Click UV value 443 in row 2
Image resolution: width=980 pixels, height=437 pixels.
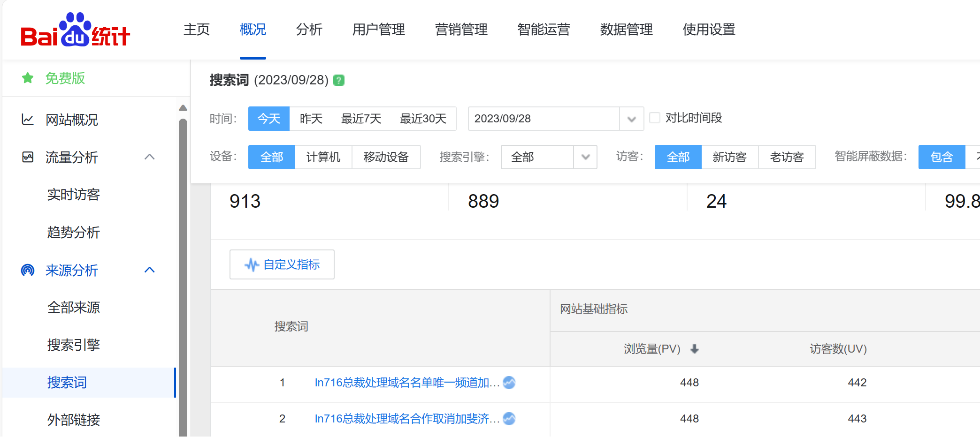coord(857,419)
